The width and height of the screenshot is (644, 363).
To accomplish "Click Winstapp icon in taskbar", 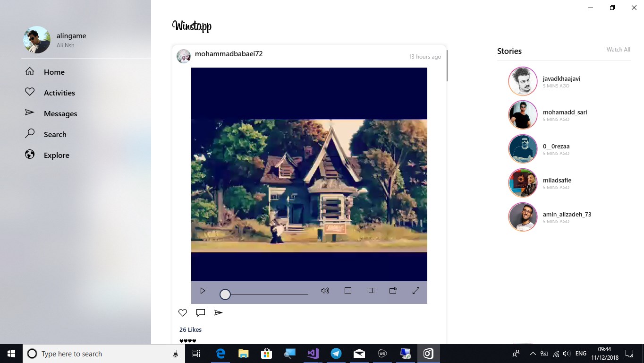I will point(428,354).
